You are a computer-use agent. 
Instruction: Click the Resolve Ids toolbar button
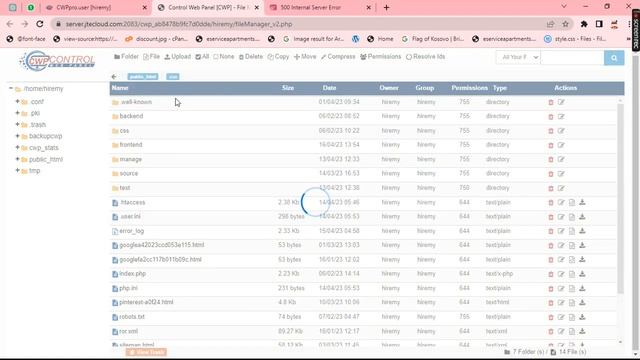(x=425, y=57)
